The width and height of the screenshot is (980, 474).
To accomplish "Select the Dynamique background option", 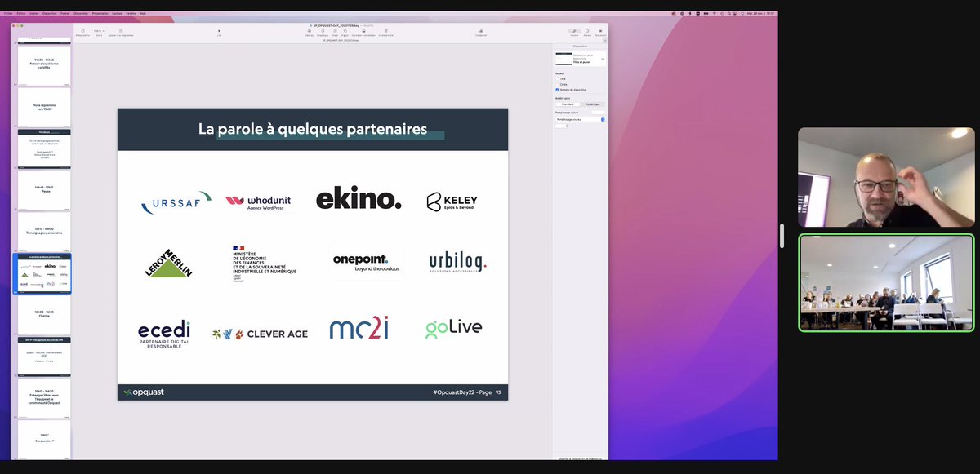I will [x=592, y=104].
